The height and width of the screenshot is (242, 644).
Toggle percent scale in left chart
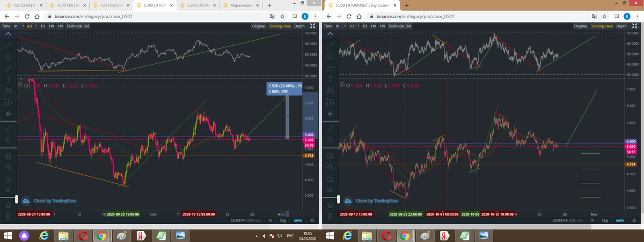[270, 220]
